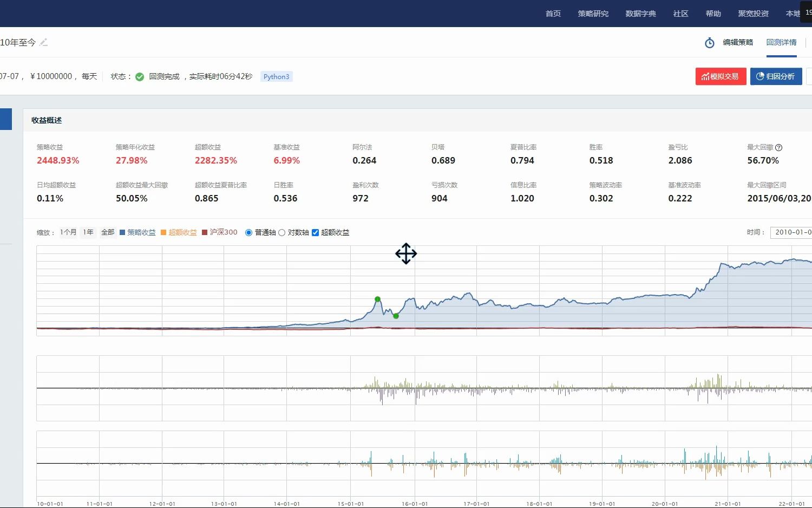The width and height of the screenshot is (812, 508).
Task: Click the 基准收益 value 6.99%
Action: pyautogui.click(x=286, y=161)
